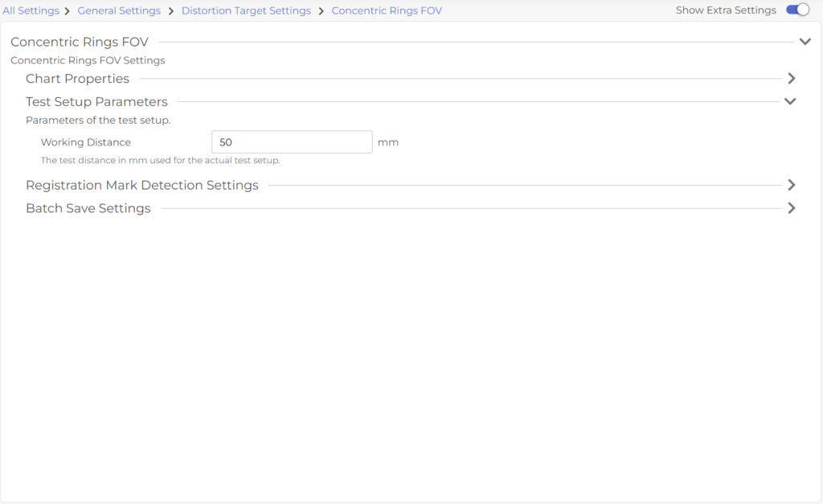Click Concentric Rings FOV breadcrumb link
Viewport: 823px width, 504px height.
[x=387, y=10]
